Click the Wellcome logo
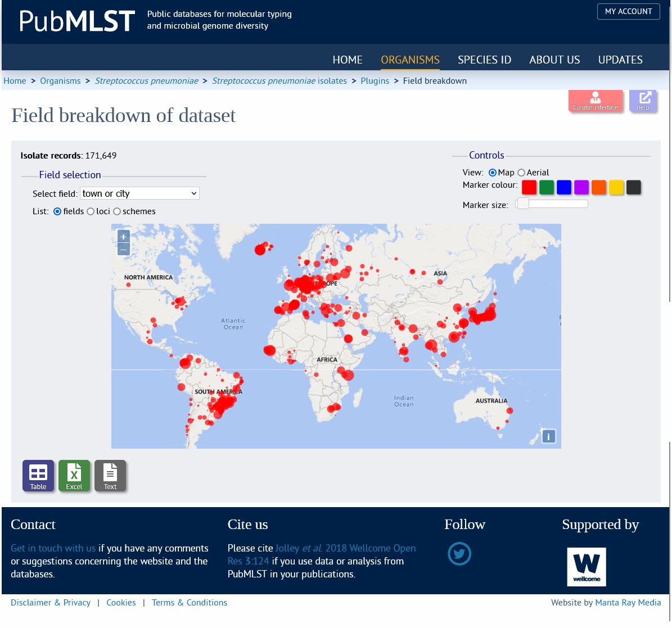 pos(587,567)
